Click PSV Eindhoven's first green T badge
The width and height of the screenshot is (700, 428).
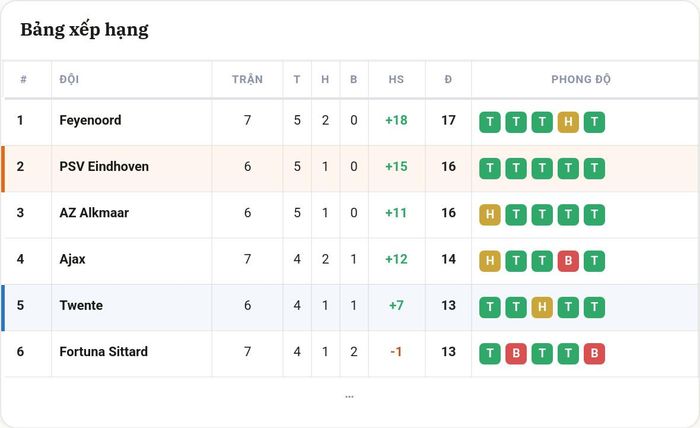coord(490,168)
